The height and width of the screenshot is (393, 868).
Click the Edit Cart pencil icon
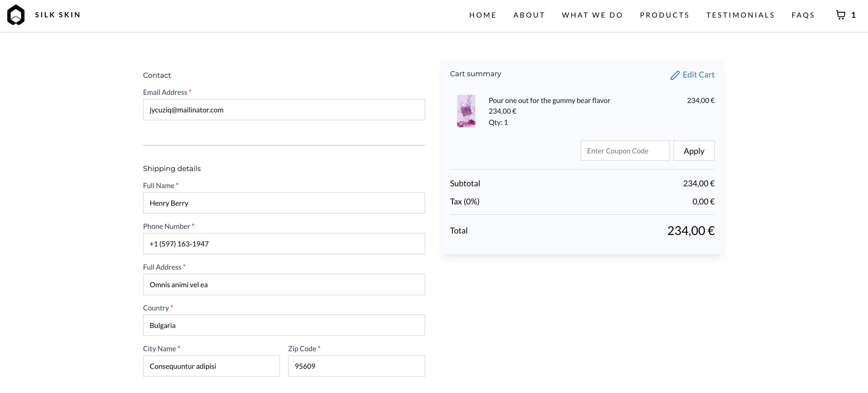(x=675, y=75)
